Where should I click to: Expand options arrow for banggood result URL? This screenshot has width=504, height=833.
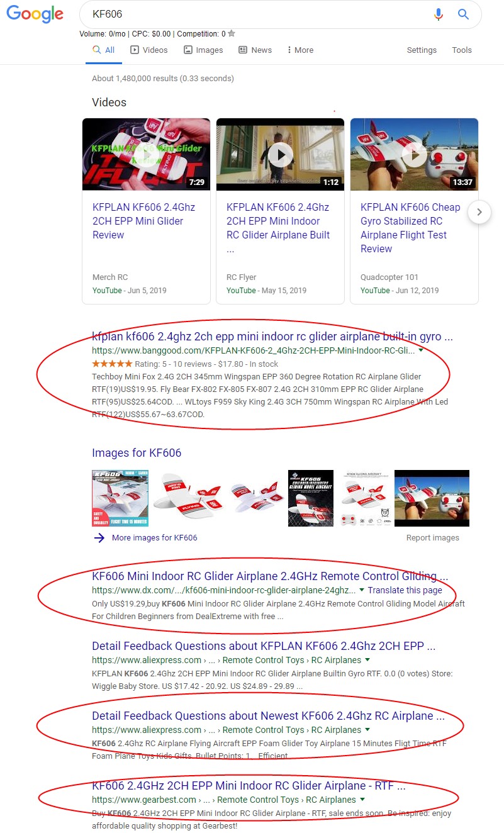[x=421, y=350]
